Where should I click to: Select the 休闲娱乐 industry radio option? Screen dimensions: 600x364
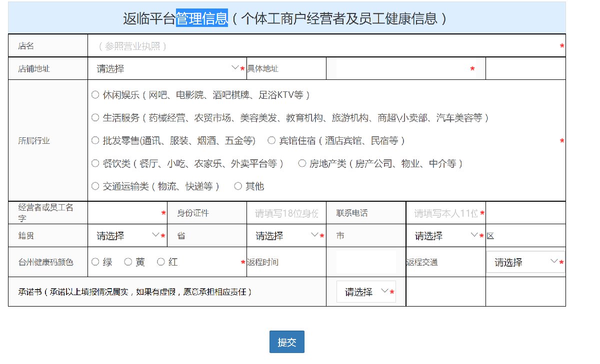(x=95, y=95)
